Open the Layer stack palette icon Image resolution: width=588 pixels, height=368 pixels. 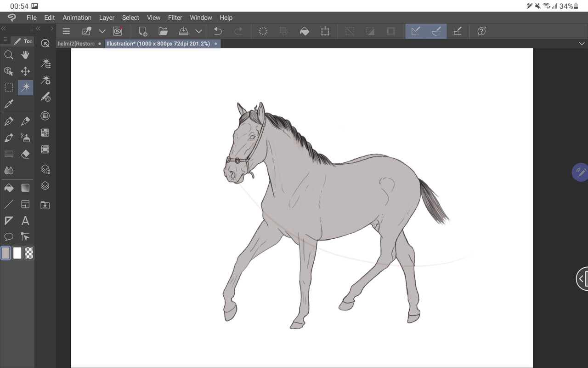coord(45,186)
